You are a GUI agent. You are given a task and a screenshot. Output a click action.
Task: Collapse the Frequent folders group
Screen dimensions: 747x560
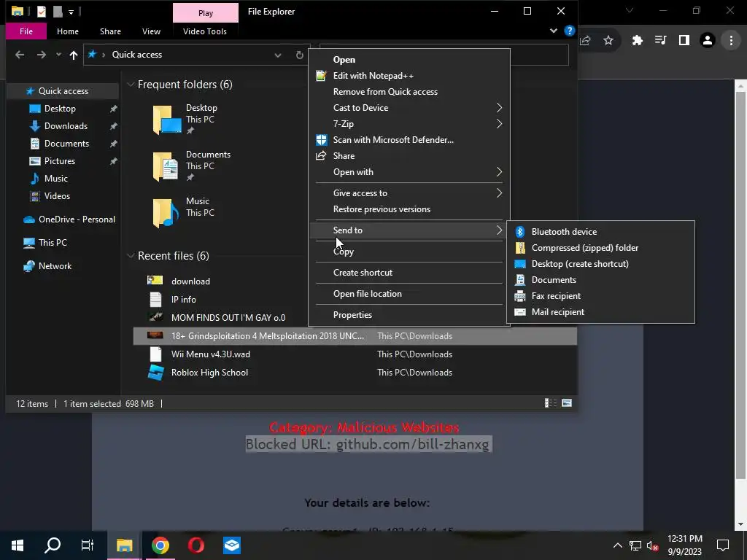tap(131, 85)
